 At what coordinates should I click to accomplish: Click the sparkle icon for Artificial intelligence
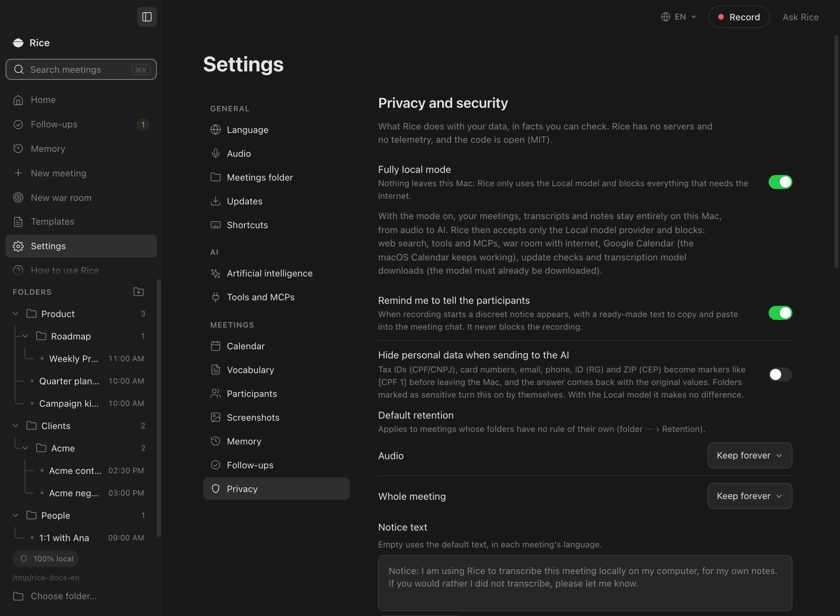[x=216, y=273]
